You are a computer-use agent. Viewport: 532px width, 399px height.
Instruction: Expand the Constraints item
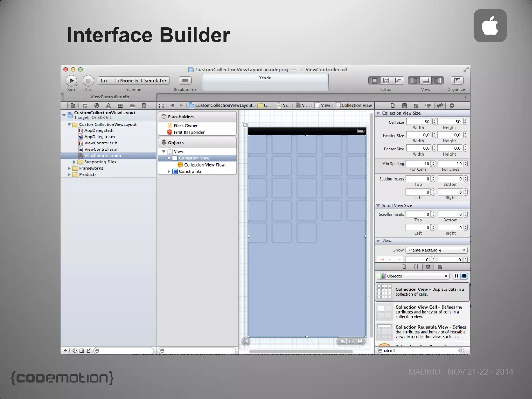click(169, 172)
